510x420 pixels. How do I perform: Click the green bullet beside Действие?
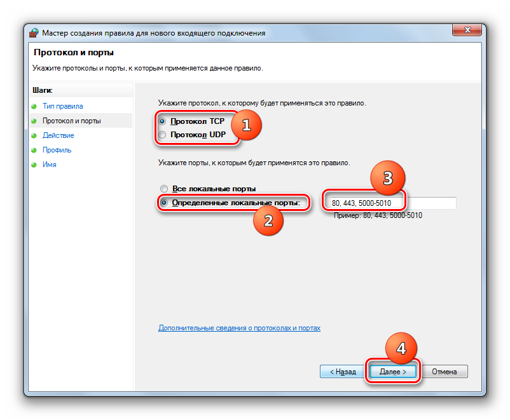click(x=34, y=135)
